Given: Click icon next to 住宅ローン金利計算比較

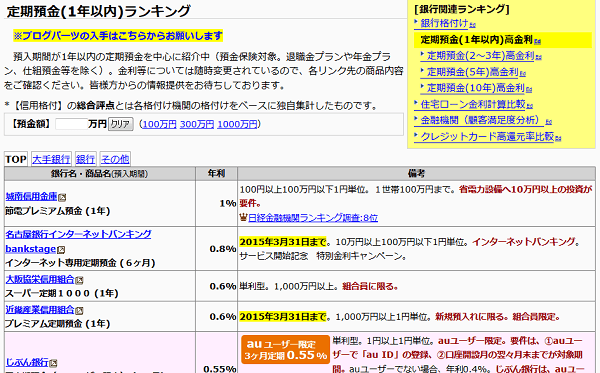Looking at the screenshot, I should click(x=530, y=106).
